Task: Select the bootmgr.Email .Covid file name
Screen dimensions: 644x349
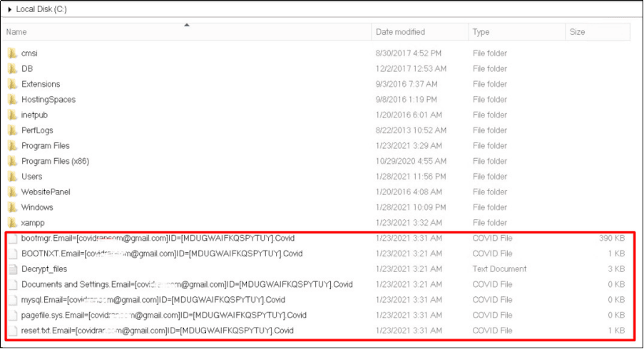Action: pyautogui.click(x=158, y=239)
